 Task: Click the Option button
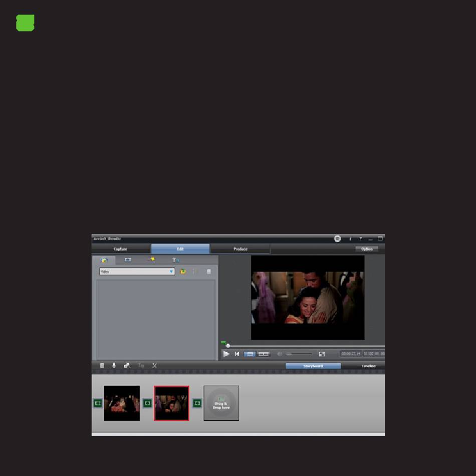point(367,249)
